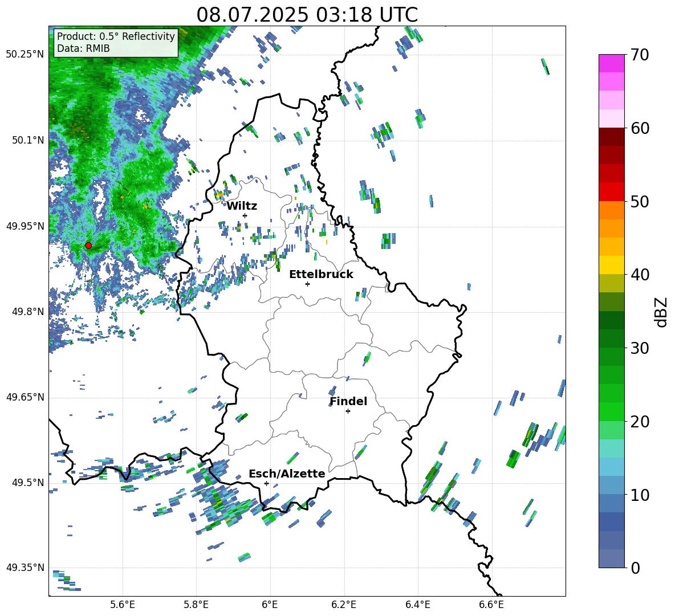
Task: Click the 50.25°N latitude label
Action: point(25,55)
